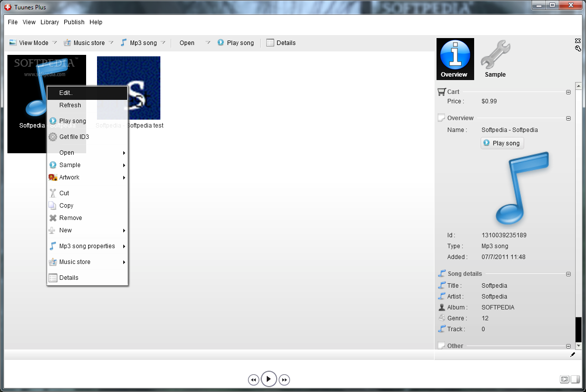
Task: Click the side panel scrollbar down arrow
Action: pyautogui.click(x=578, y=346)
